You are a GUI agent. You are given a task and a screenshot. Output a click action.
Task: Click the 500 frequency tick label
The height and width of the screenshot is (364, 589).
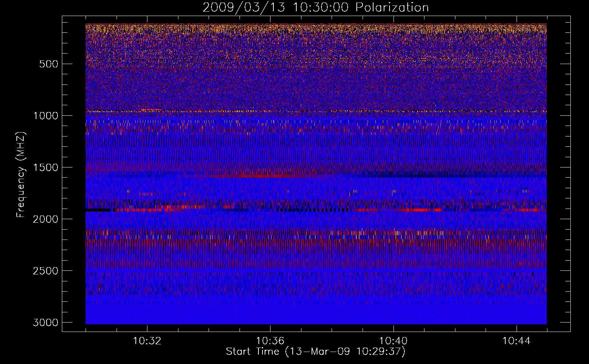pyautogui.click(x=48, y=64)
